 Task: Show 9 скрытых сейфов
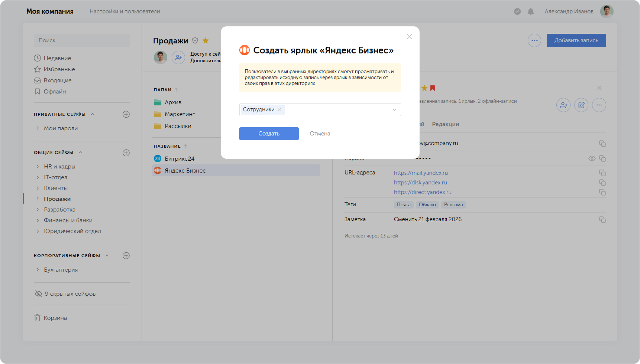click(x=65, y=294)
